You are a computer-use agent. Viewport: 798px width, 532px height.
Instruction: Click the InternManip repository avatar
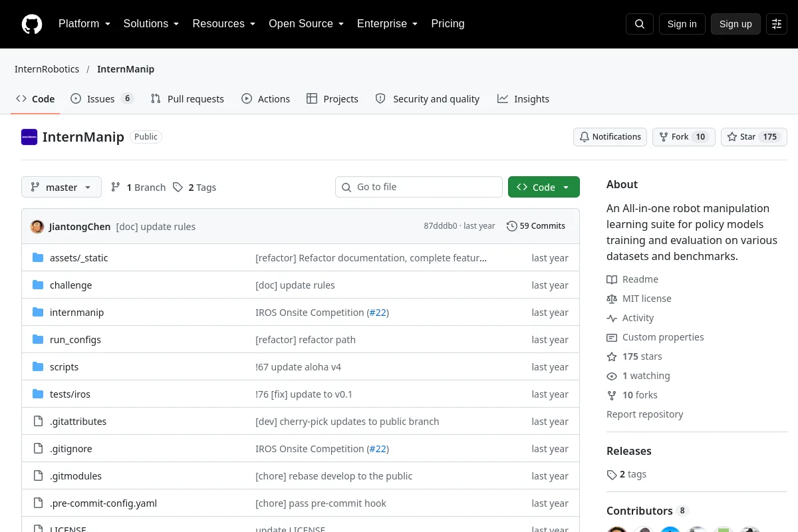pyautogui.click(x=29, y=137)
